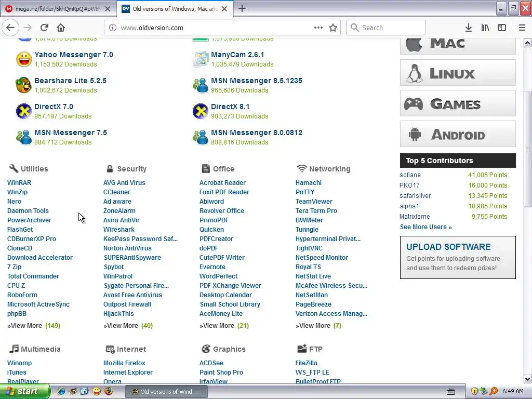This screenshot has width=532, height=399.
Task: Go back to previous page
Action: (10, 28)
